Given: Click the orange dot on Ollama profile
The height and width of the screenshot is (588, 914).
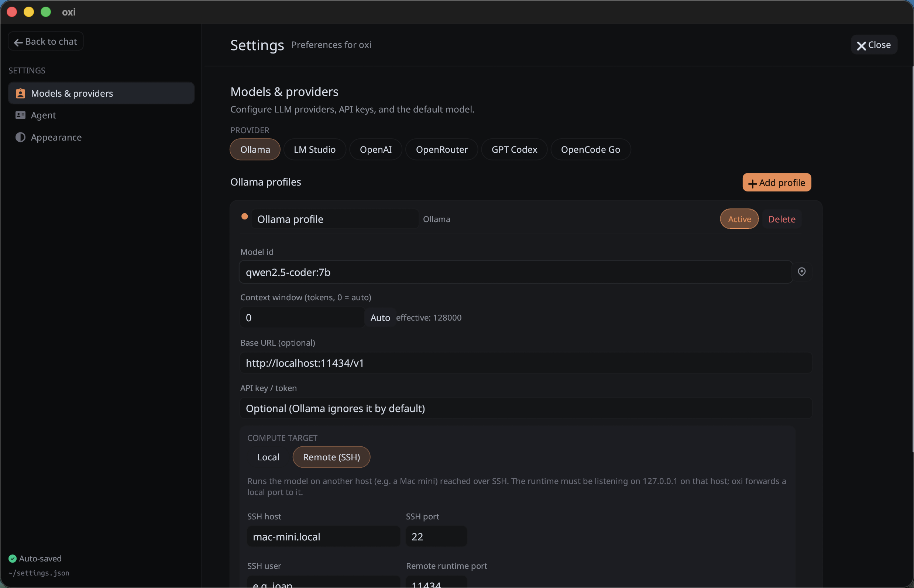Looking at the screenshot, I should click(x=244, y=217).
